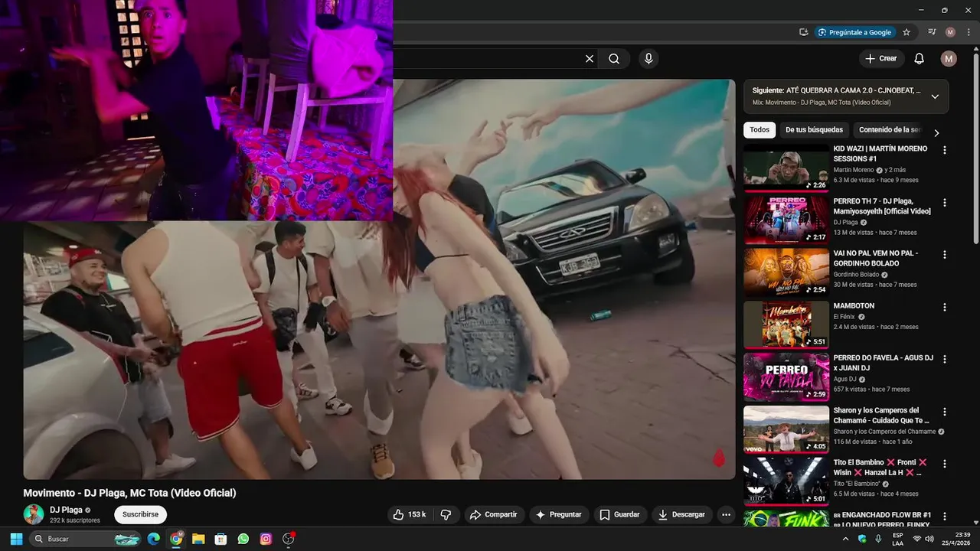The width and height of the screenshot is (980, 551).
Task: Open volume control in system tray
Action: (929, 539)
